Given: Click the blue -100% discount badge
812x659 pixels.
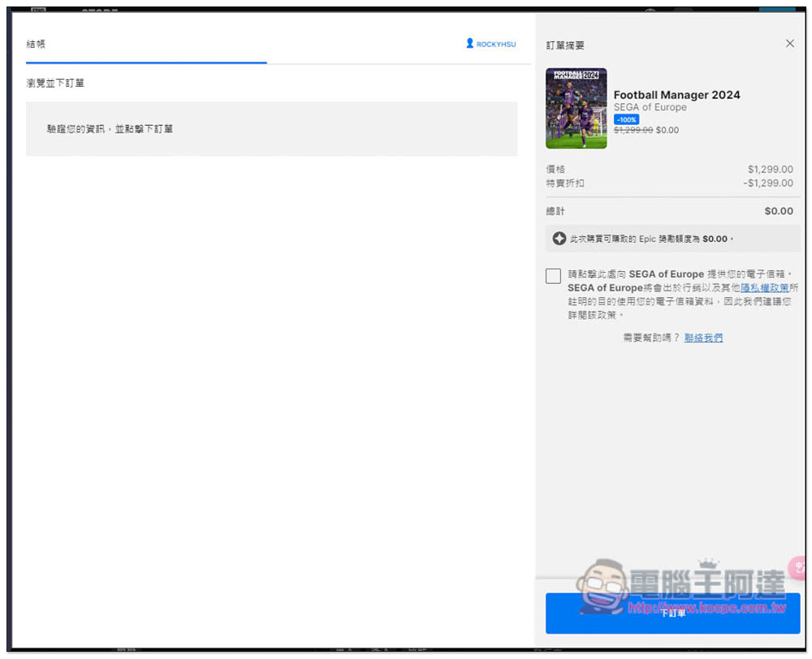Looking at the screenshot, I should pyautogui.click(x=626, y=119).
